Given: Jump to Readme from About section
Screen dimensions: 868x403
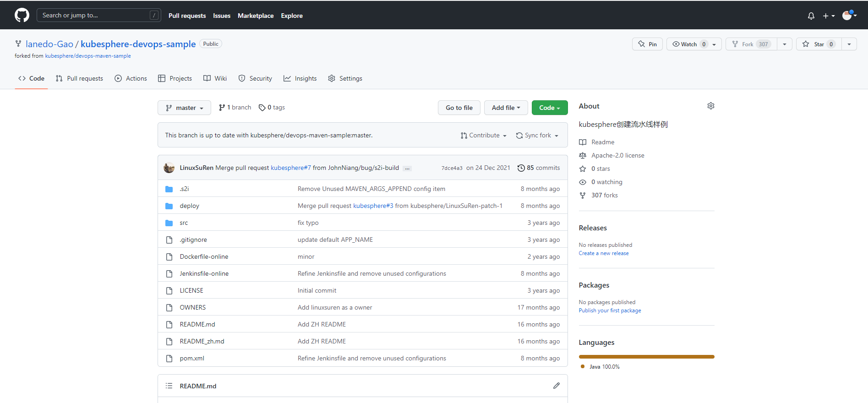Looking at the screenshot, I should click(x=597, y=142).
